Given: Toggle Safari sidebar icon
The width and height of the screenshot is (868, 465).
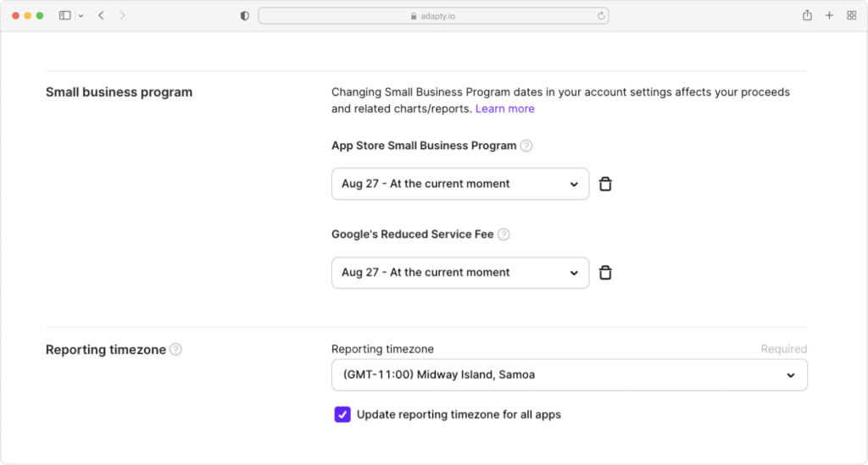Looking at the screenshot, I should [x=64, y=15].
